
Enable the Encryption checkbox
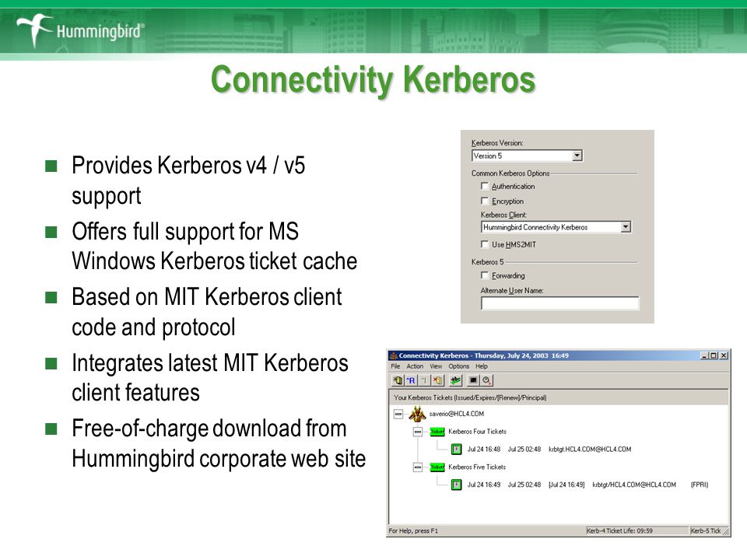click(x=485, y=201)
